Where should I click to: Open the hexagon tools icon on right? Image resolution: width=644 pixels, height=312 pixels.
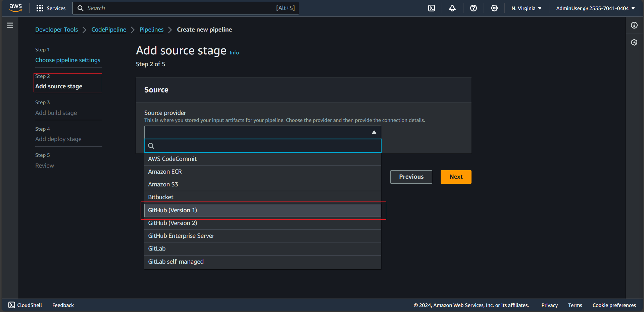(634, 42)
